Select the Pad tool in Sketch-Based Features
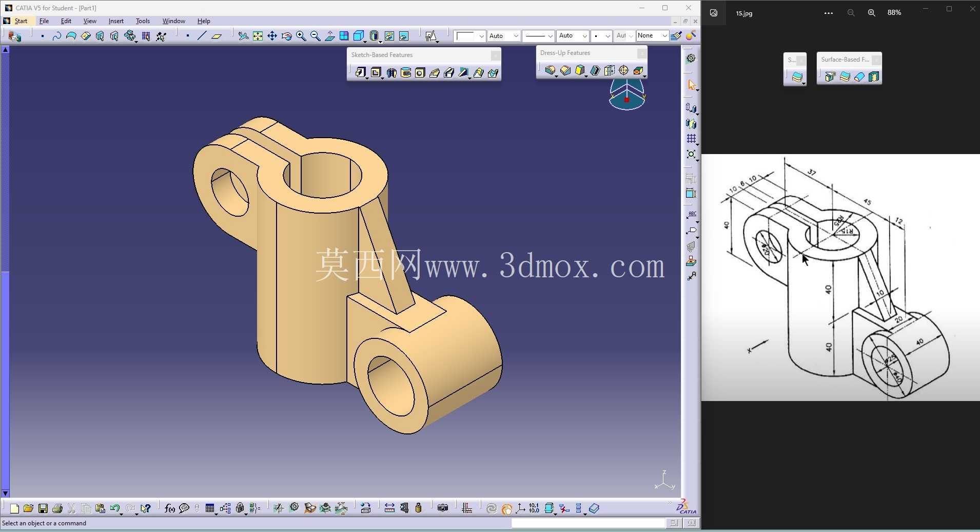This screenshot has width=980, height=532. pos(360,72)
